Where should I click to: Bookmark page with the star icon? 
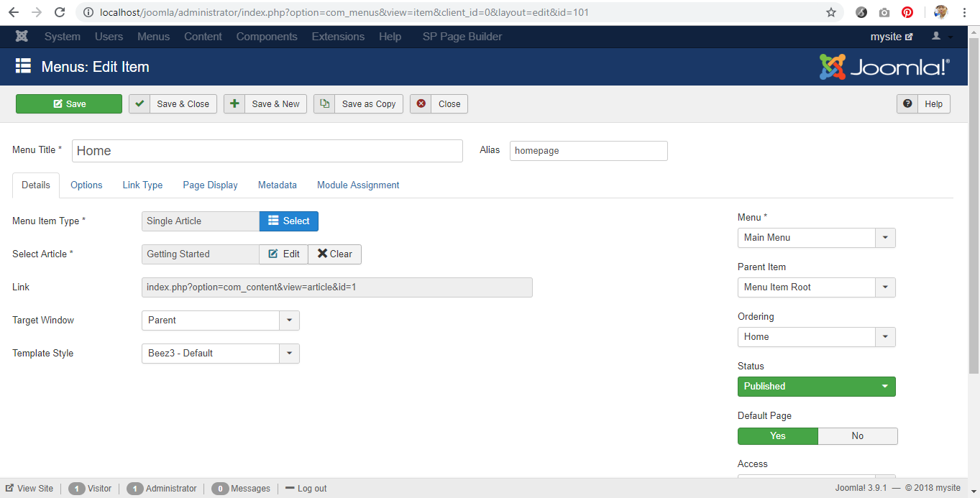[x=831, y=12]
